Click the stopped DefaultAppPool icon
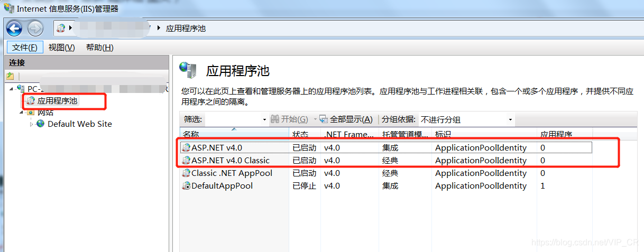Viewport: 644px width, 252px height. (x=186, y=185)
